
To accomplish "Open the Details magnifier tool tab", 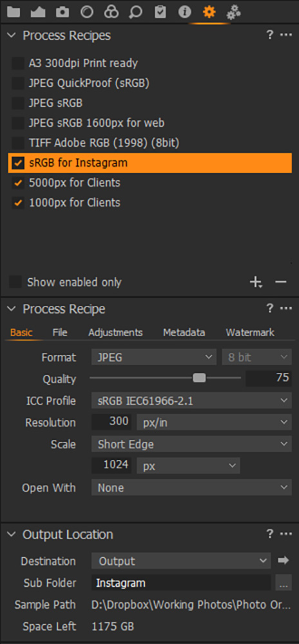I will pos(135,12).
